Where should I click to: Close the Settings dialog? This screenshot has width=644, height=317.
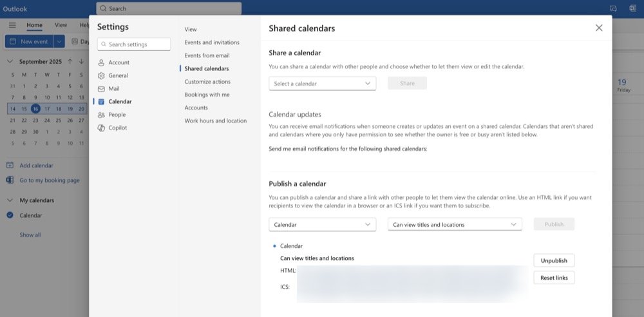pyautogui.click(x=599, y=28)
